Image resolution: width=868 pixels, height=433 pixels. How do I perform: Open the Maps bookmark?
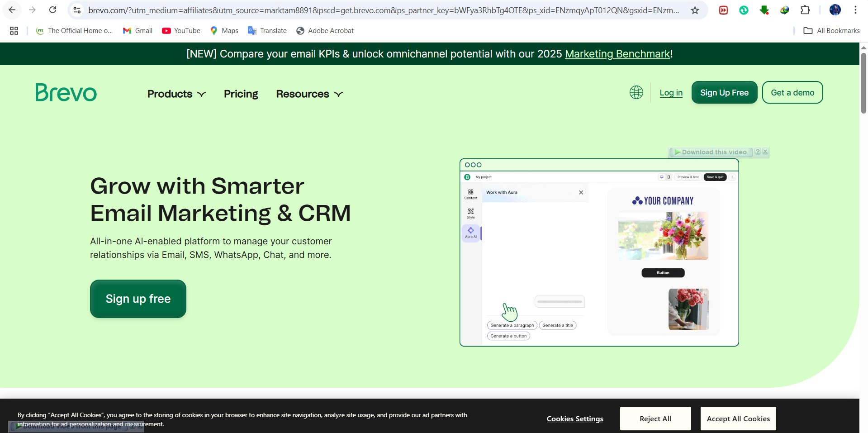point(224,31)
